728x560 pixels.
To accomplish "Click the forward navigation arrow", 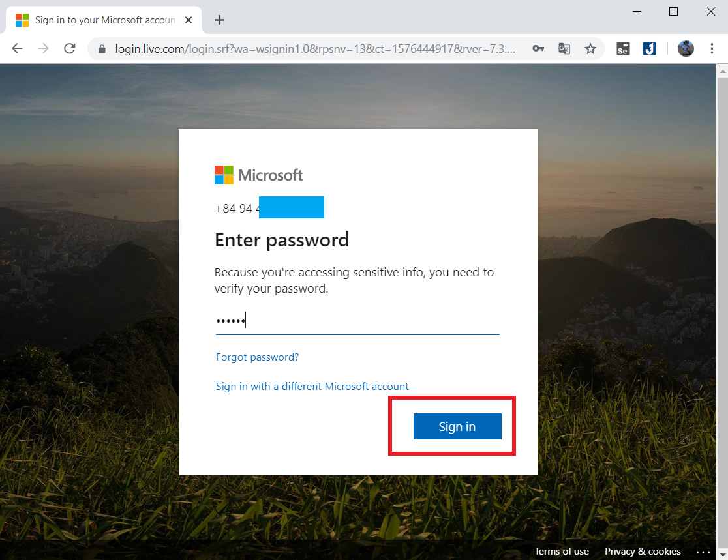I will tap(43, 48).
